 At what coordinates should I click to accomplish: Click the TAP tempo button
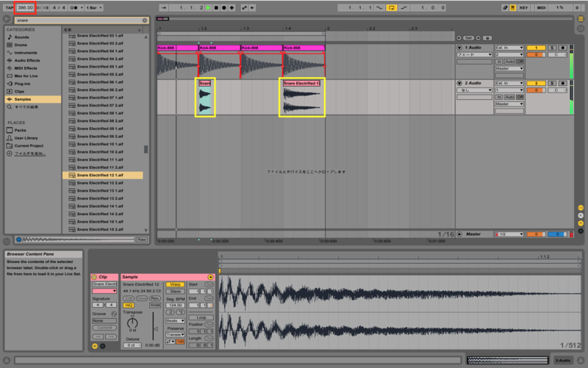tap(10, 7)
